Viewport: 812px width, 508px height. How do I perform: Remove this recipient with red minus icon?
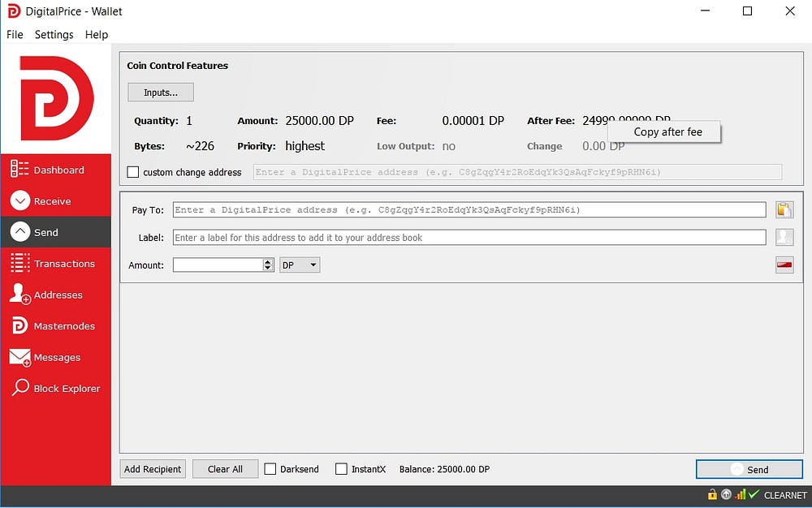784,265
